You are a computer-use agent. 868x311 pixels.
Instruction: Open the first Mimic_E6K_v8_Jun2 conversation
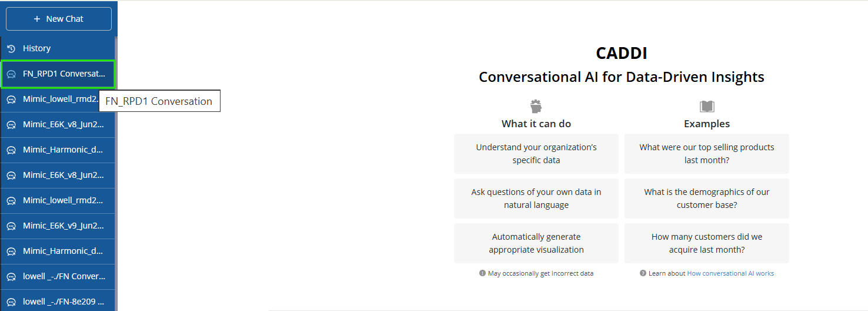(x=58, y=125)
